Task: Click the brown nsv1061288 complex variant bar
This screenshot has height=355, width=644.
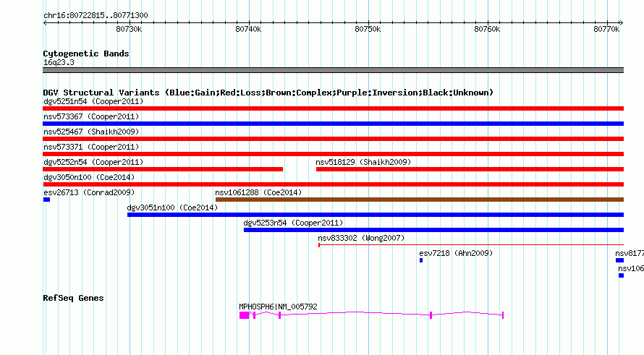Action: [x=420, y=200]
